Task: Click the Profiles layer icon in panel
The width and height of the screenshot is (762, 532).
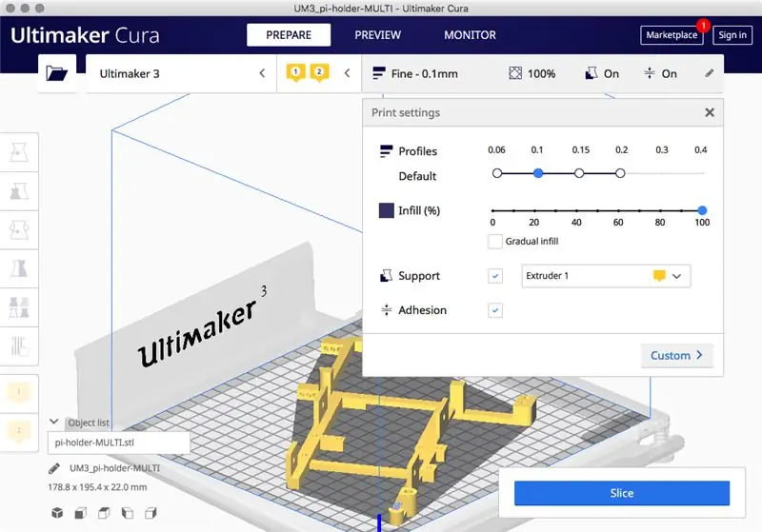Action: click(386, 151)
